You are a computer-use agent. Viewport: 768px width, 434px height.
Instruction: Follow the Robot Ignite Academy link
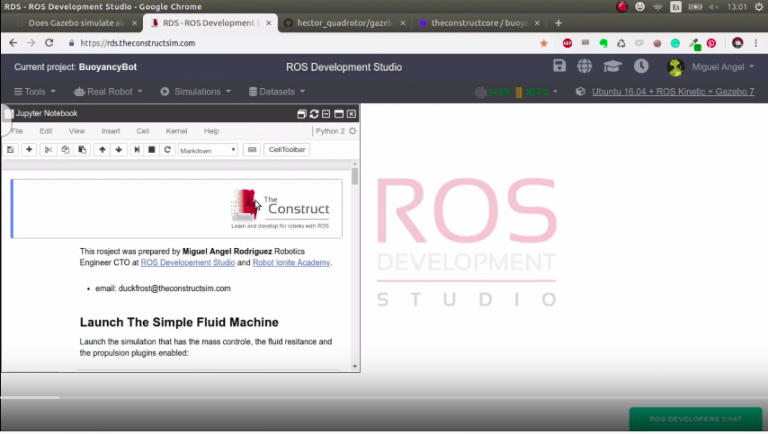pyautogui.click(x=291, y=263)
